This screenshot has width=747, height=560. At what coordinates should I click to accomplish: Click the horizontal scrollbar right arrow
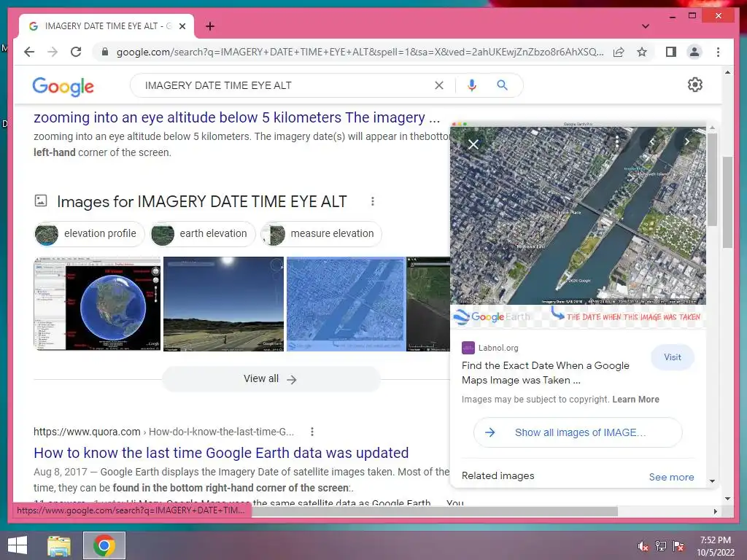pyautogui.click(x=715, y=511)
